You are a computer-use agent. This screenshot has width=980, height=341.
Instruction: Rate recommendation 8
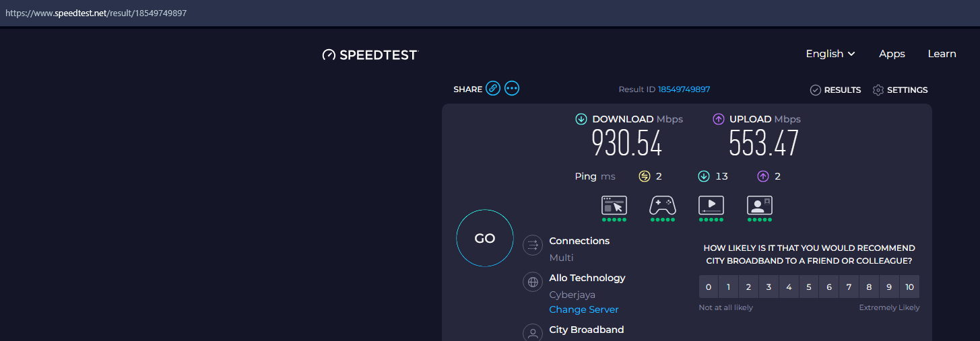[x=869, y=287]
